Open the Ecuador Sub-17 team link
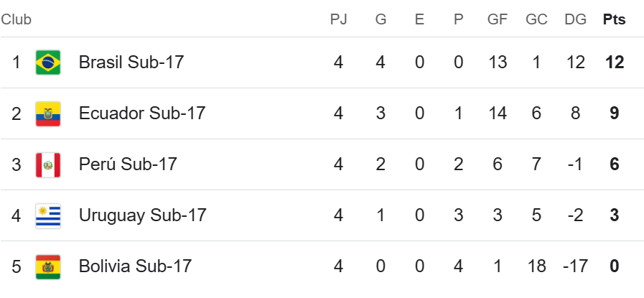Viewport: 644px width, 298px height. 141,113
